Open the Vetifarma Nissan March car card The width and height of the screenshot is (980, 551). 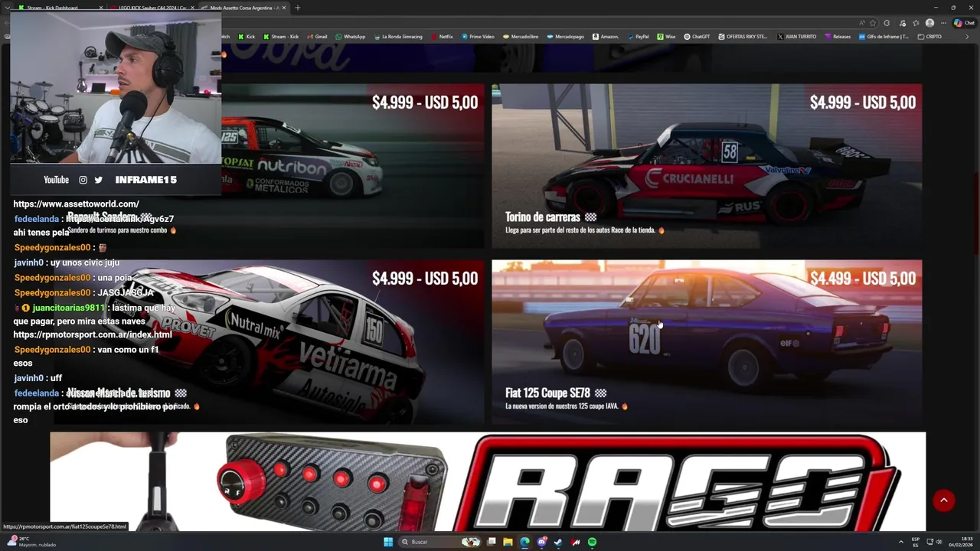click(x=268, y=342)
